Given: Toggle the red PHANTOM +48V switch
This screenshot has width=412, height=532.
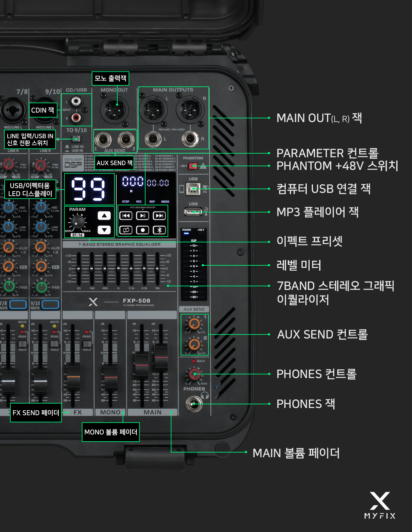Looking at the screenshot, I should [193, 166].
